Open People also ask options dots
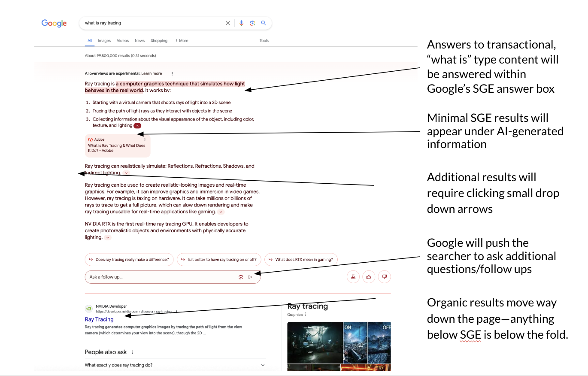The image size is (588, 376). pos(132,352)
